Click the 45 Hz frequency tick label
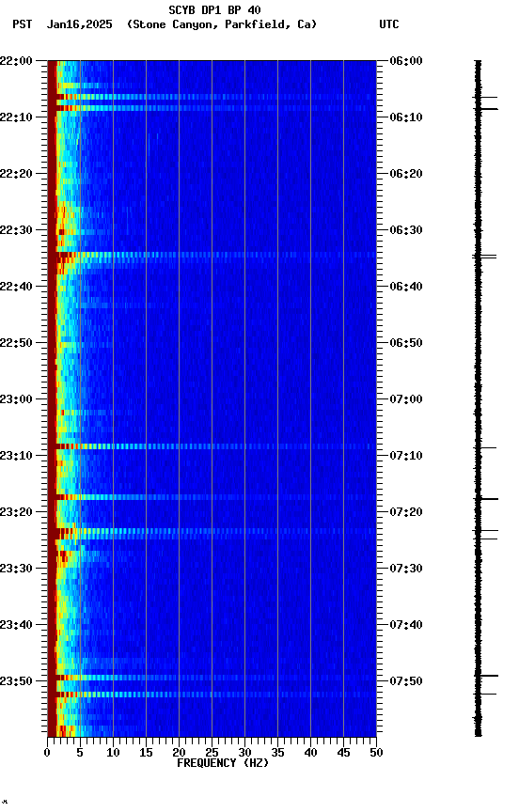This screenshot has height=812, width=519. point(343,753)
